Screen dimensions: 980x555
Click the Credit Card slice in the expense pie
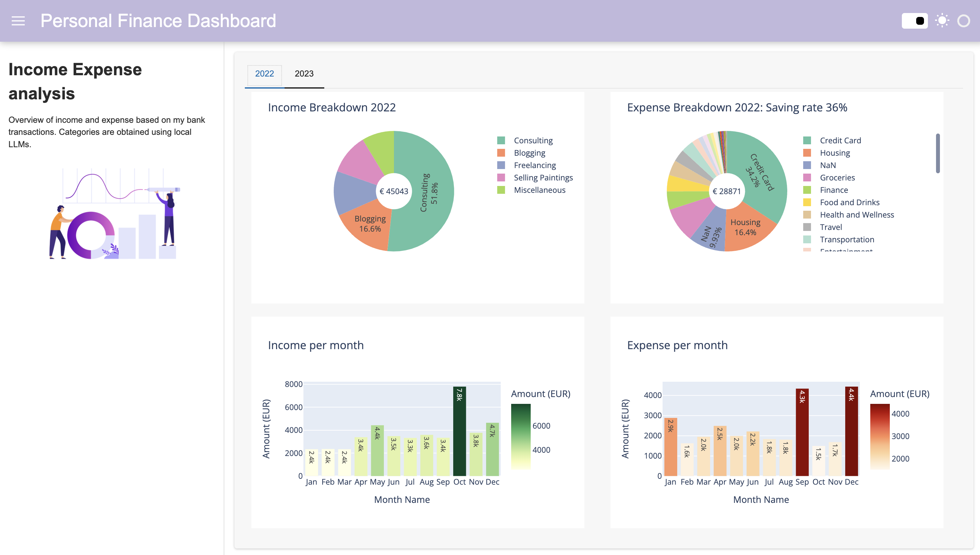[758, 170]
